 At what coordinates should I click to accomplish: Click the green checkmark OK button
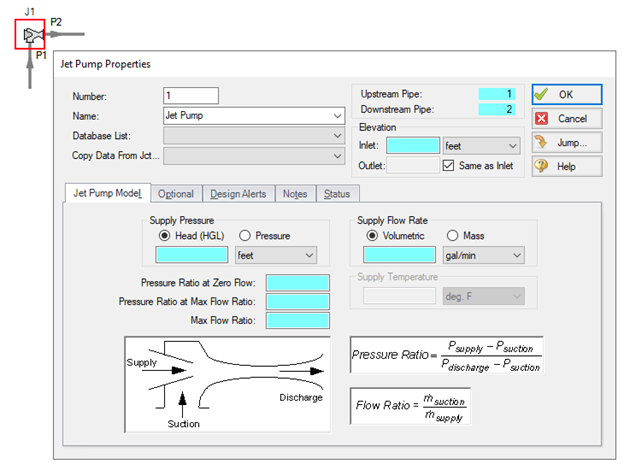(566, 94)
